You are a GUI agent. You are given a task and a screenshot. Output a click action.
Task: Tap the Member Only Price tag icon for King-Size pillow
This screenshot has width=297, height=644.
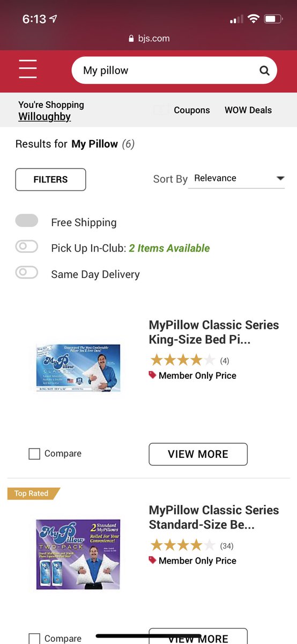click(152, 376)
